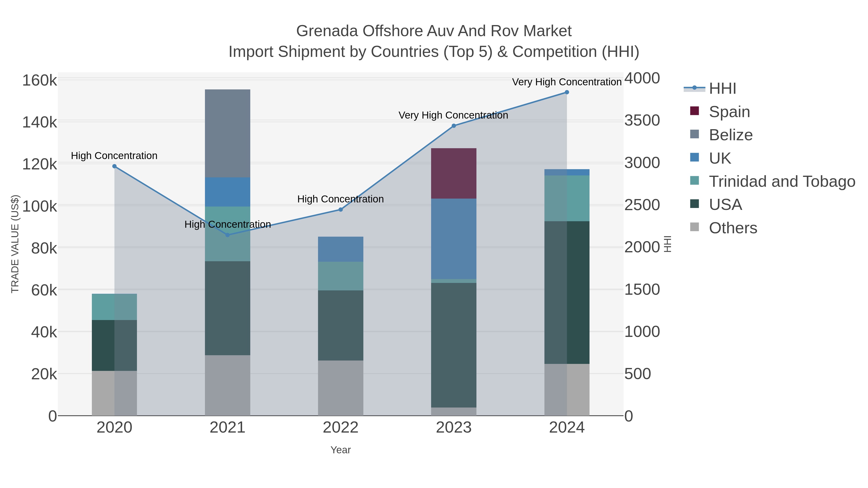Click the USA bar segment in 2022

341,326
